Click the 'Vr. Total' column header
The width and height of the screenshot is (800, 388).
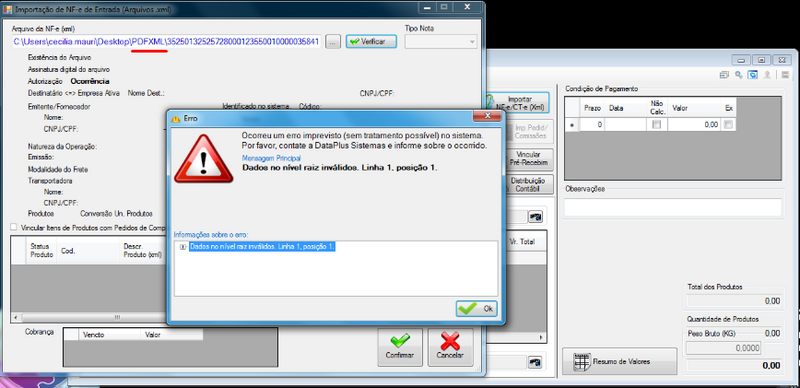pos(521,242)
